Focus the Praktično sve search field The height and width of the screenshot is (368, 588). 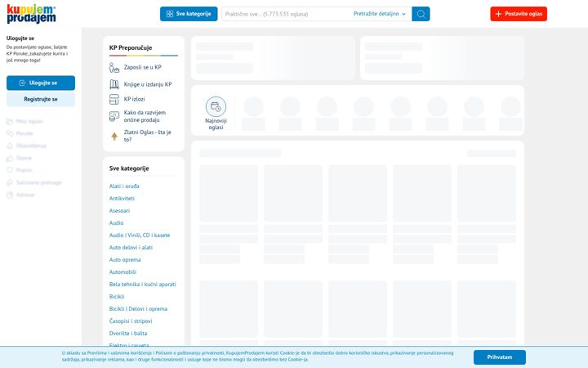pos(287,14)
